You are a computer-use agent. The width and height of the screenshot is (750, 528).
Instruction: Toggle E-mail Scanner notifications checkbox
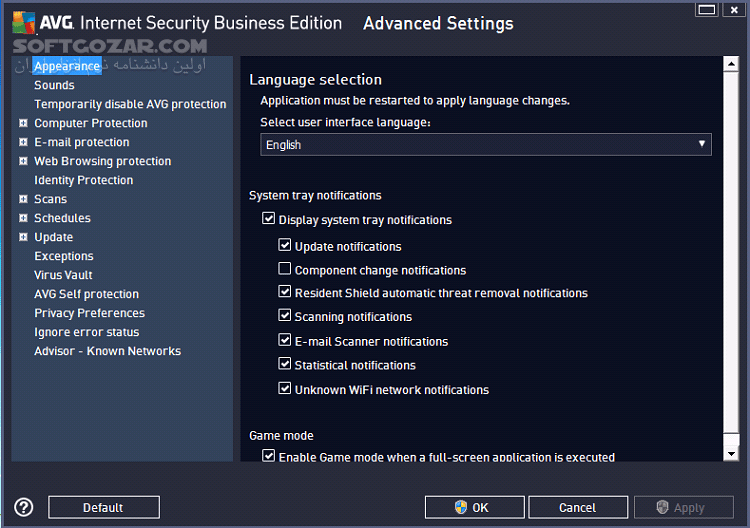285,340
